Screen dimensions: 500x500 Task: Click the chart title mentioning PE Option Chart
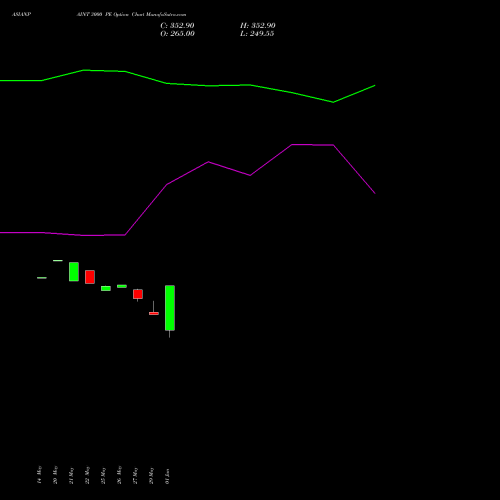[131, 14]
